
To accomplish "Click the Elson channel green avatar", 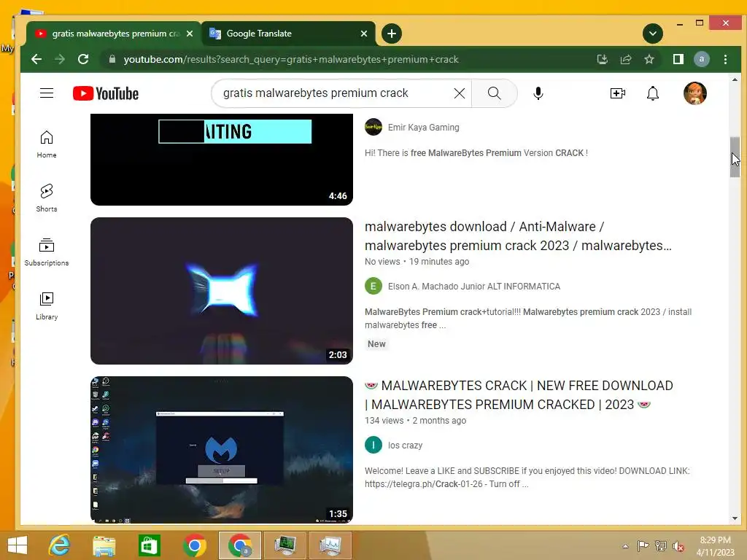I will click(373, 286).
